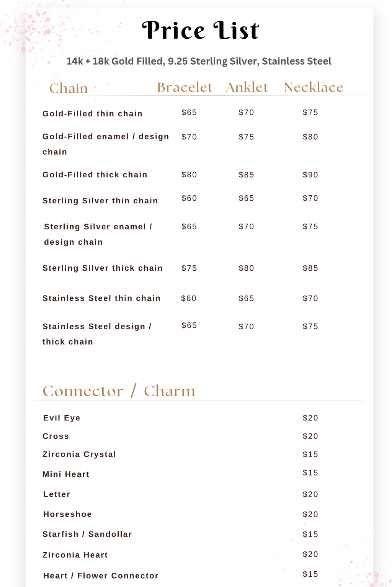The height and width of the screenshot is (587, 392).
Task: Click the price next to Cross
Action: point(310,436)
